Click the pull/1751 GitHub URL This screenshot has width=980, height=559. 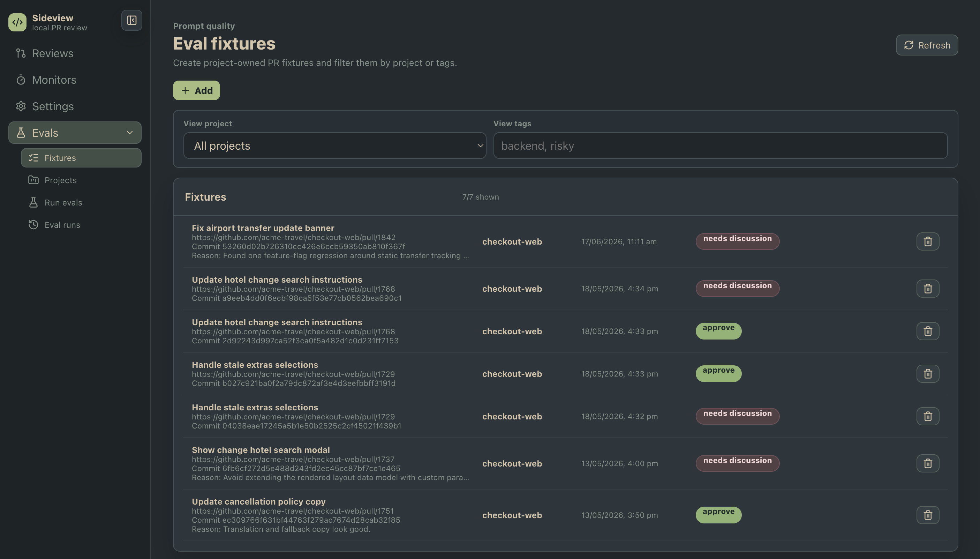click(x=293, y=512)
